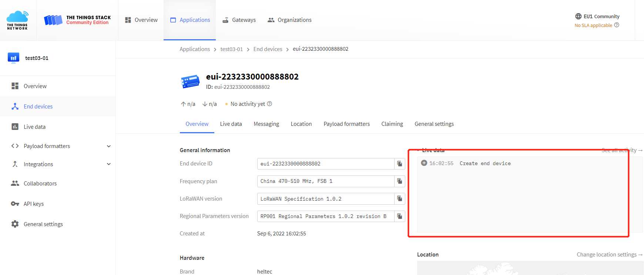Expand the Create end device event entry
This screenshot has height=275, width=644.
click(x=424, y=163)
